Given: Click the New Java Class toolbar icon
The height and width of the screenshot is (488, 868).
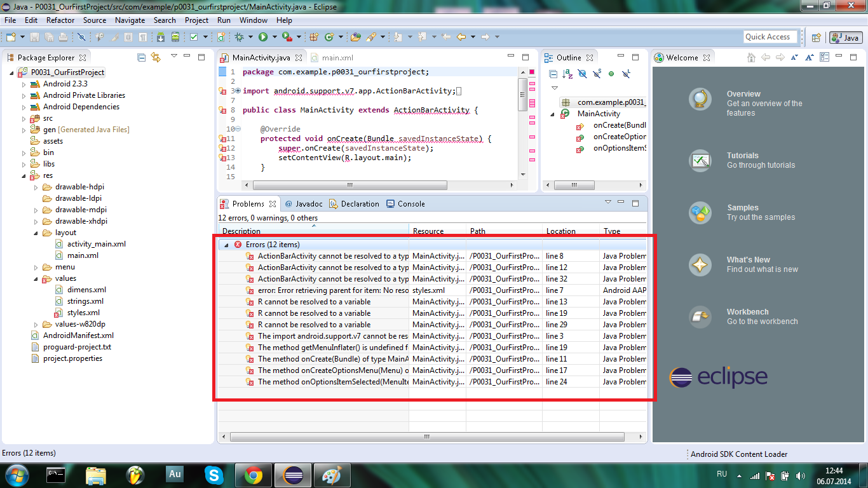Looking at the screenshot, I should tap(329, 37).
